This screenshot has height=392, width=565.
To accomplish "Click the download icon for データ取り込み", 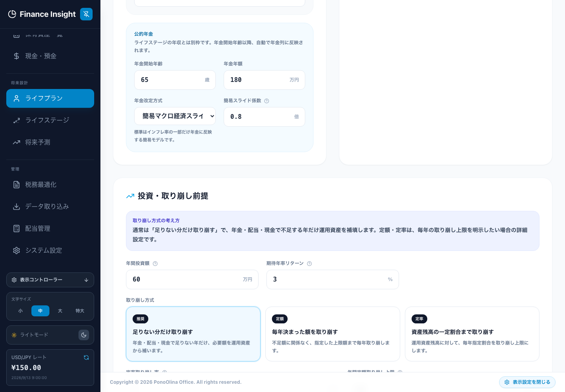I will [16, 207].
